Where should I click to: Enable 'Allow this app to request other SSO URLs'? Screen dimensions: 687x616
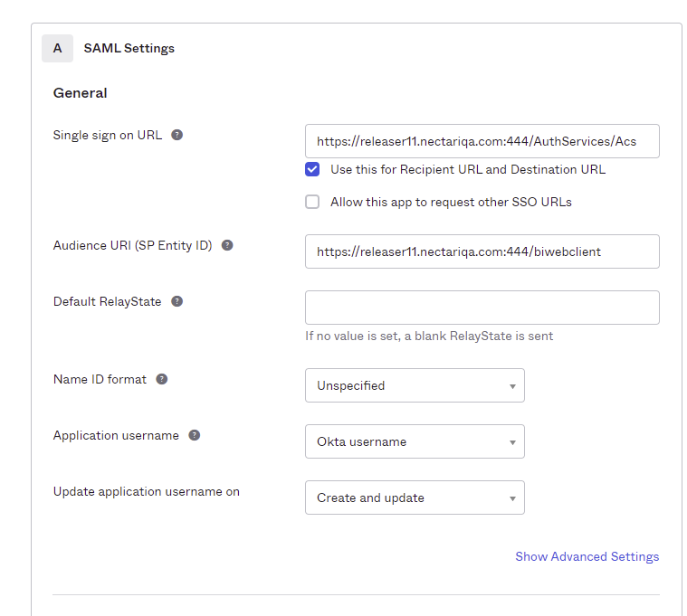[312, 202]
